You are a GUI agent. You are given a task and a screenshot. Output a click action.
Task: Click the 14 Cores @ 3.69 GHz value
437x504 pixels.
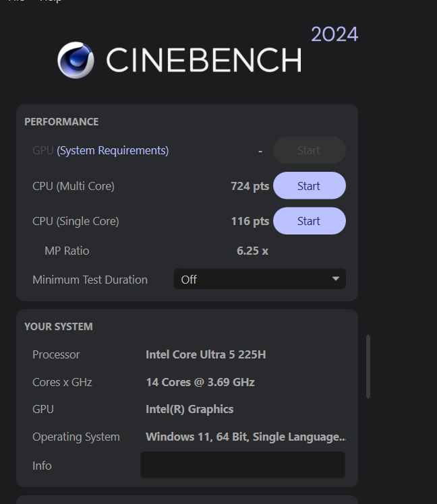pyautogui.click(x=200, y=382)
